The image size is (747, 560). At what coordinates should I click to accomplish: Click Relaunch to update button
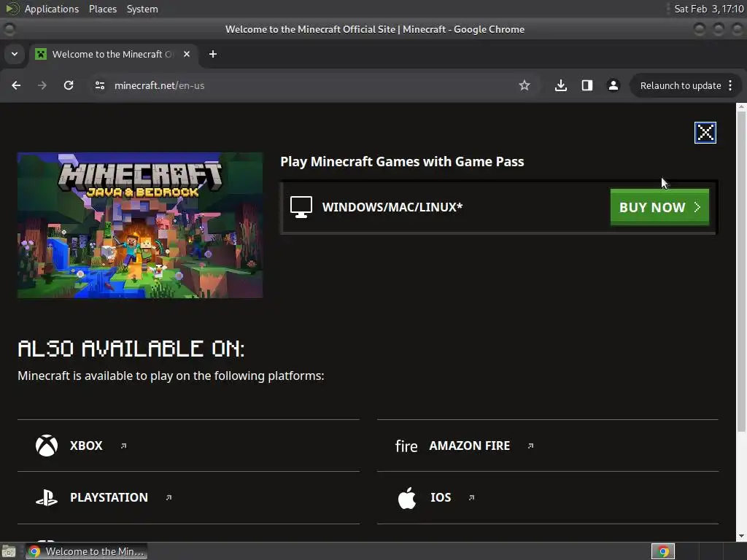coord(681,86)
